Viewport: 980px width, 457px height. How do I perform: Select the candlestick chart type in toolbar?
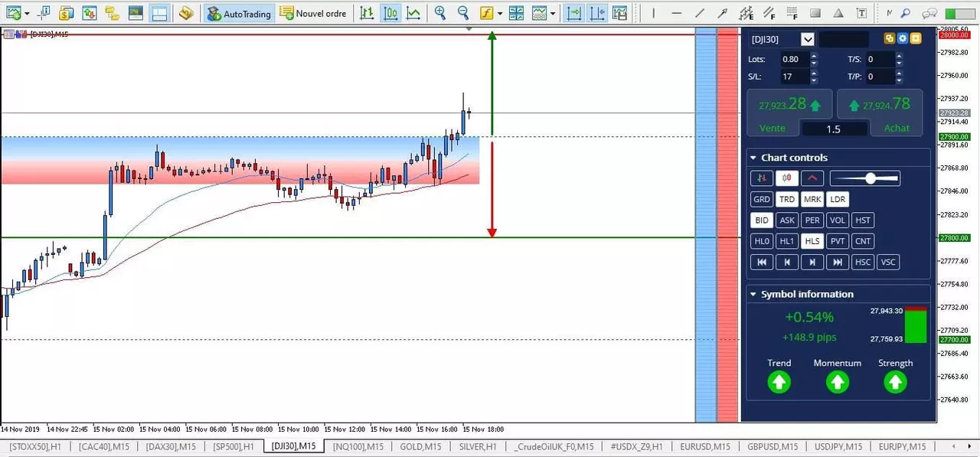[390, 13]
